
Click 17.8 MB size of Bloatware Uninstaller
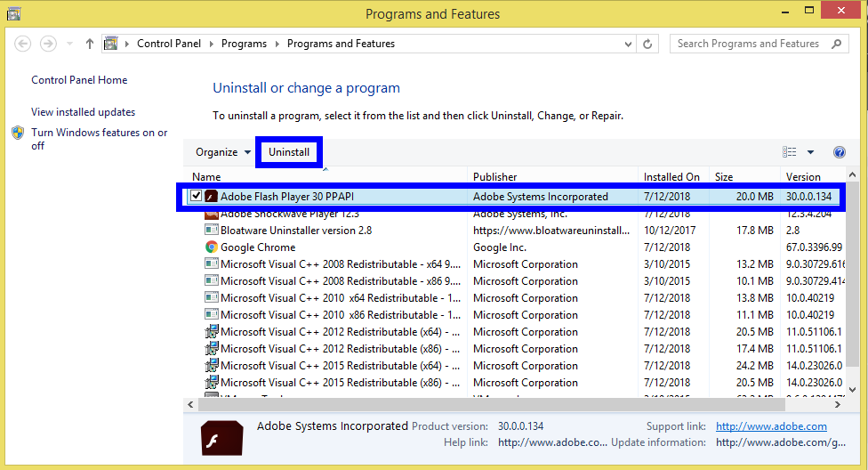click(x=754, y=230)
